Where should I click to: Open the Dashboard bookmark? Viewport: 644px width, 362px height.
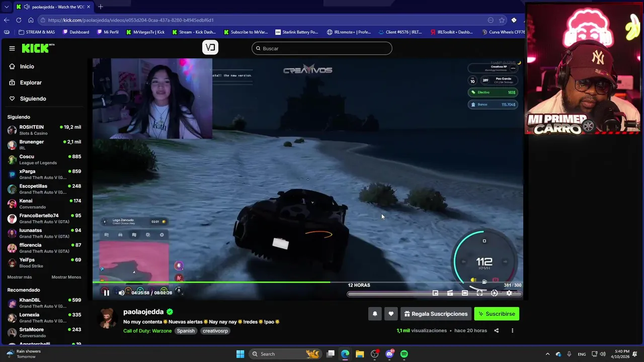tap(76, 32)
